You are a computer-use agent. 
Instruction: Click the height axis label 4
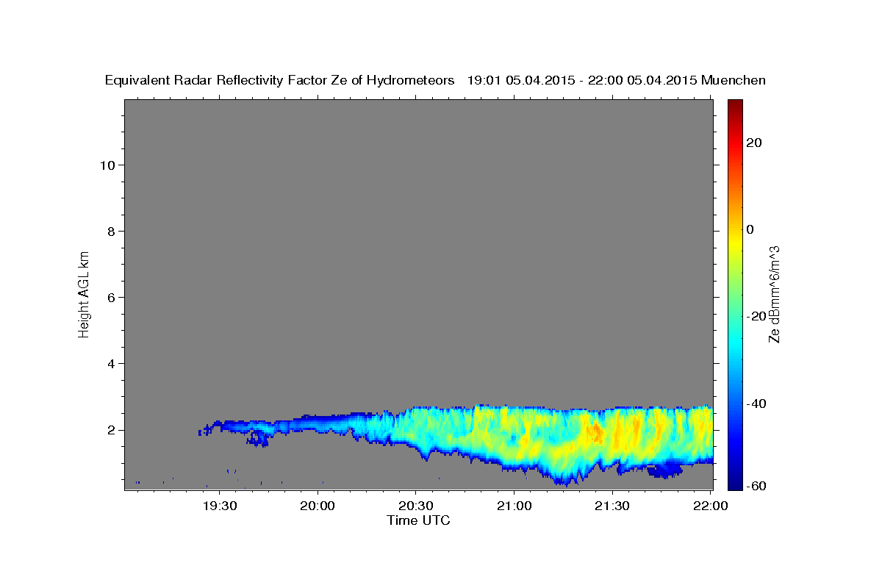click(x=110, y=364)
